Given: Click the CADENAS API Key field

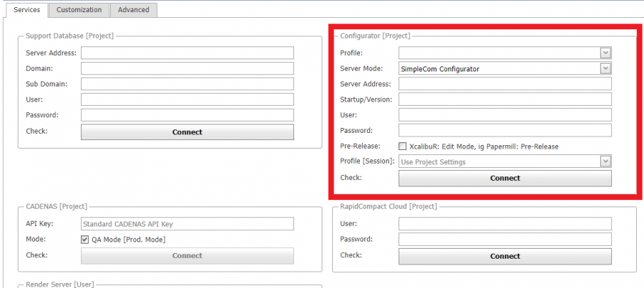Looking at the screenshot, I should [187, 224].
